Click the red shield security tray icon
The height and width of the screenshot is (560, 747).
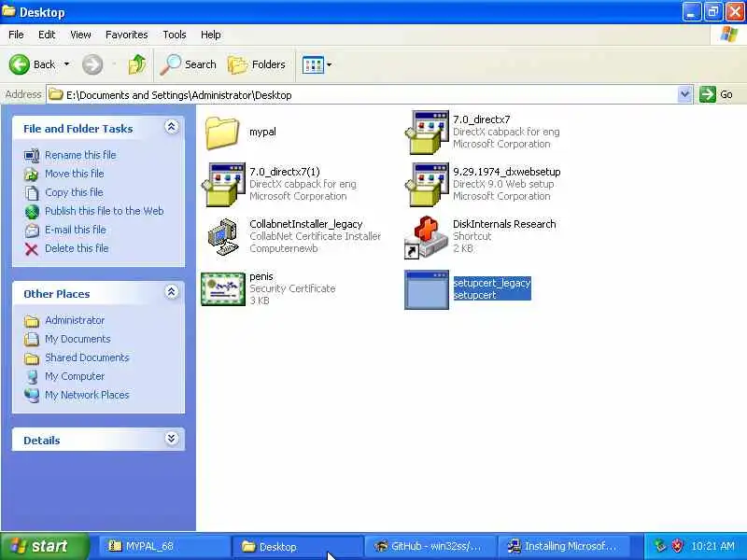tap(677, 546)
